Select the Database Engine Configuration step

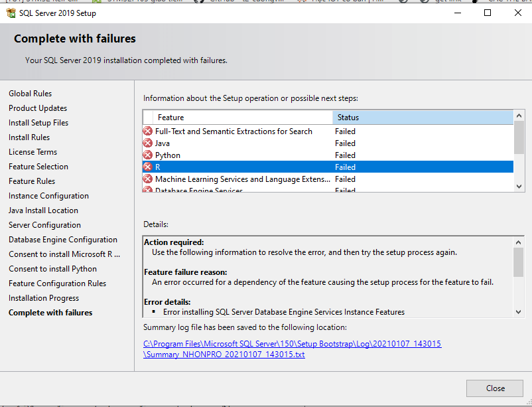point(63,240)
